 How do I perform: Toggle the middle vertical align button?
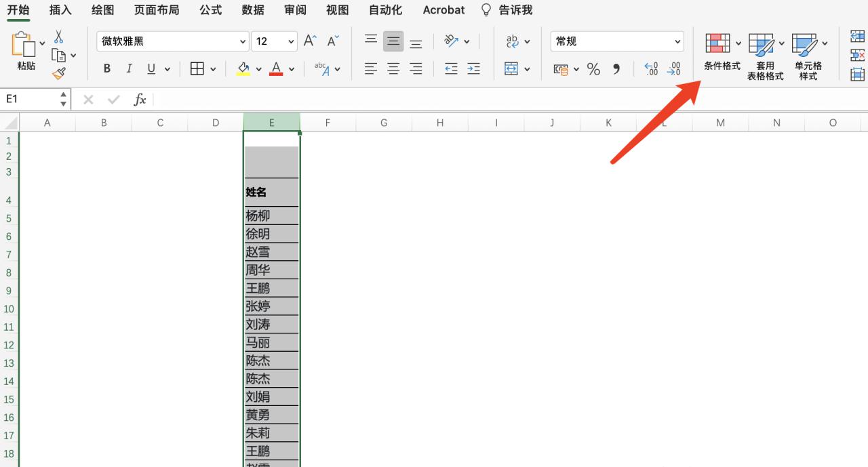tap(393, 41)
